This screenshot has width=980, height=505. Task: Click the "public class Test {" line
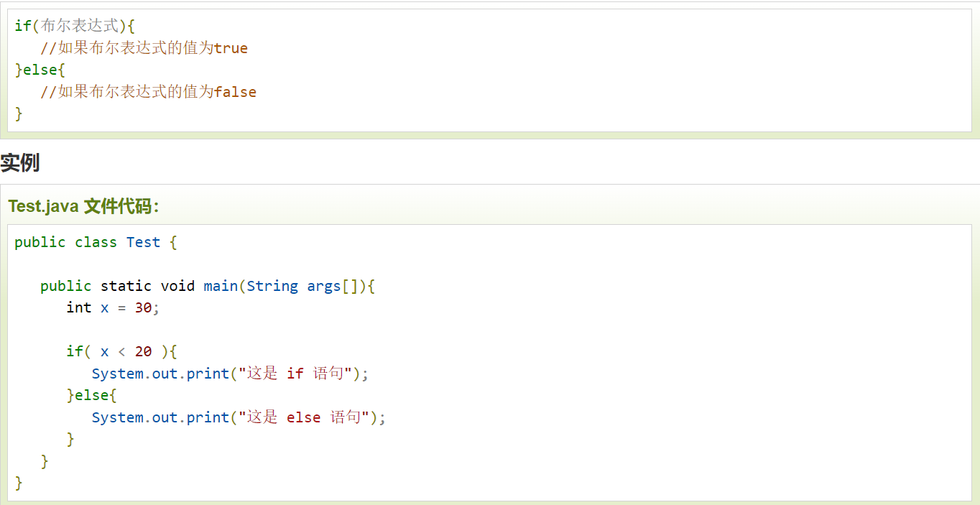pyautogui.click(x=96, y=242)
